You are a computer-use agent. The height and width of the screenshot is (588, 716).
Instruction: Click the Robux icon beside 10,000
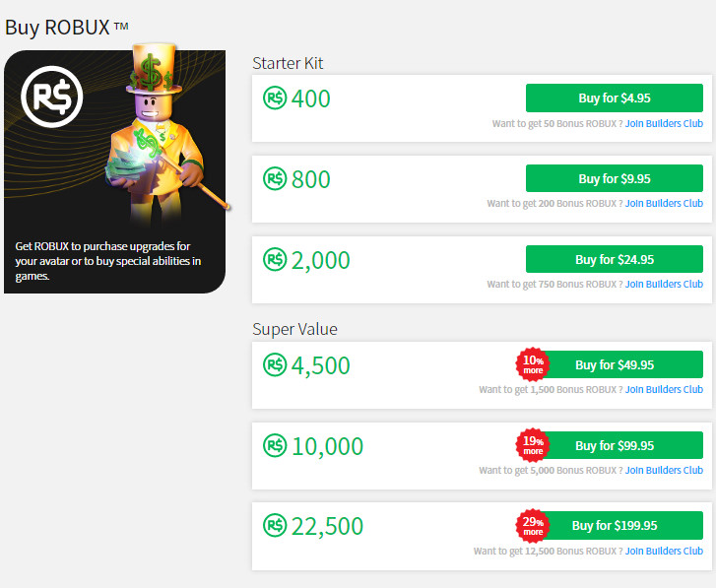pyautogui.click(x=274, y=446)
